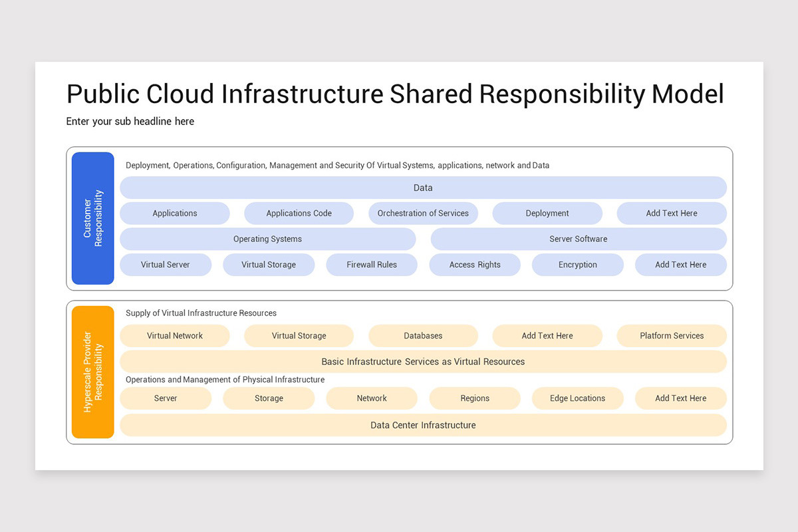
Task: Select the Deployment pill
Action: pos(547,213)
